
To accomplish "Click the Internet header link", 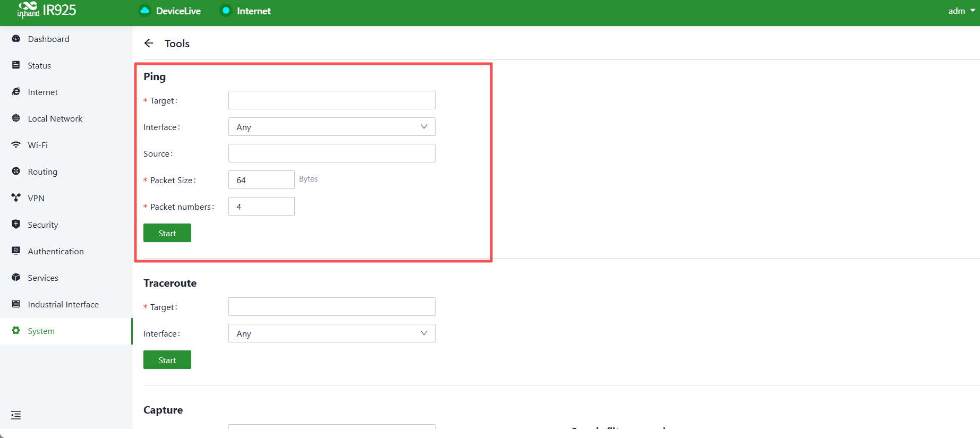I will [254, 11].
